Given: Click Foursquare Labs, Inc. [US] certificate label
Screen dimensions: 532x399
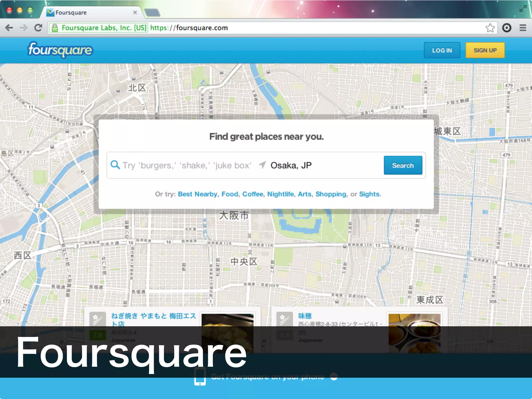Looking at the screenshot, I should pyautogui.click(x=104, y=28).
